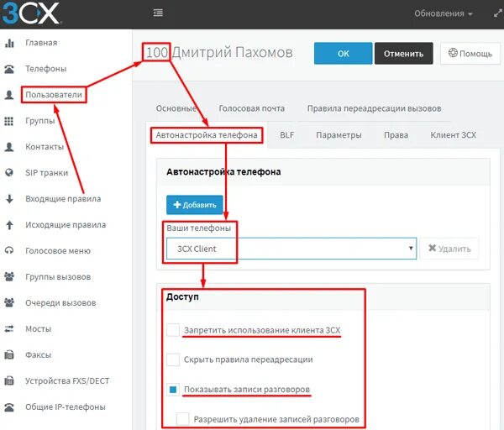Click the Исходящие правила up-arrow icon

9,225
